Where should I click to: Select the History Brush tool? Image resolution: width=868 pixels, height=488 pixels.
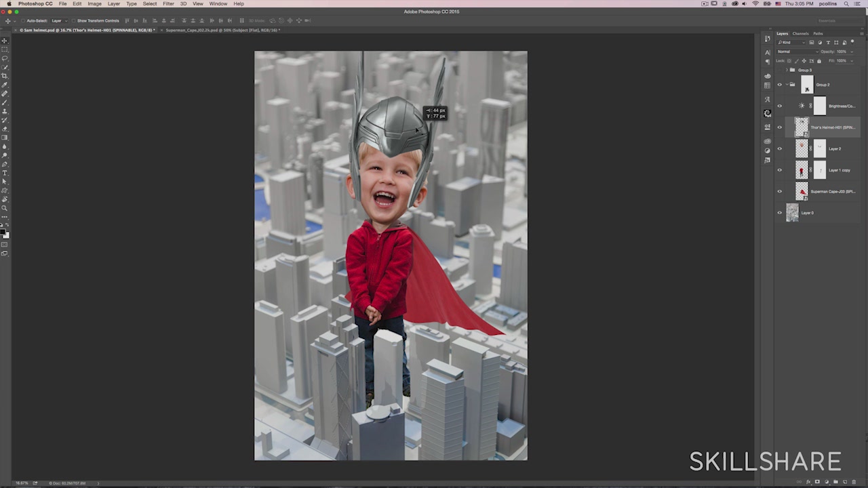coord(5,120)
